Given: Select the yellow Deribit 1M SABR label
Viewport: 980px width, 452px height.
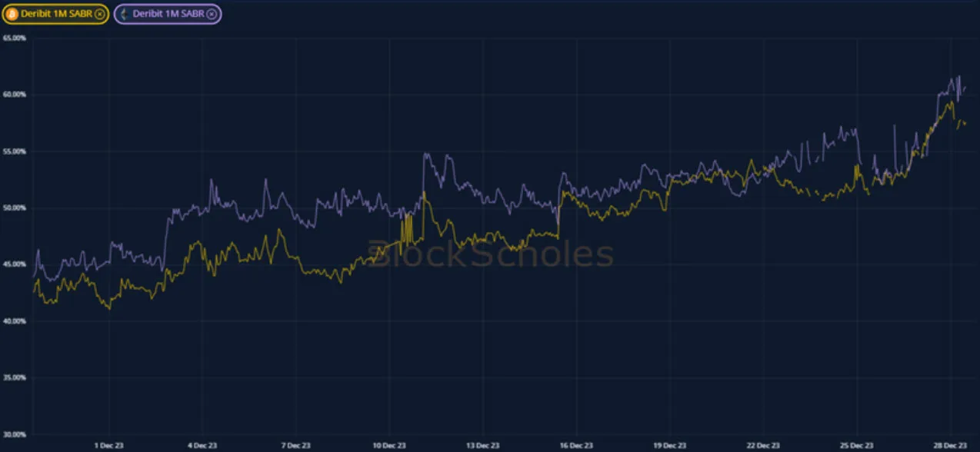Looking at the screenshot, I should click(x=57, y=14).
